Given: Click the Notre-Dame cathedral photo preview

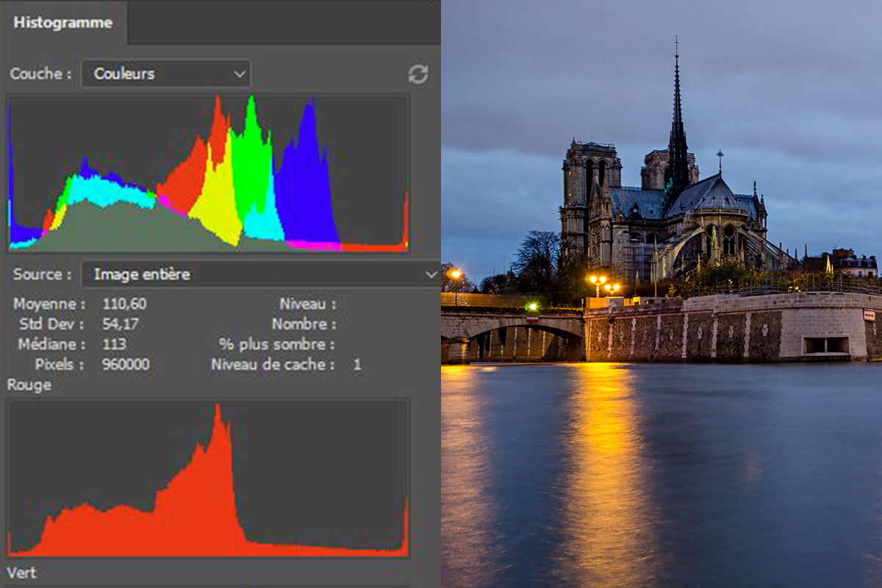Looking at the screenshot, I should 661,294.
